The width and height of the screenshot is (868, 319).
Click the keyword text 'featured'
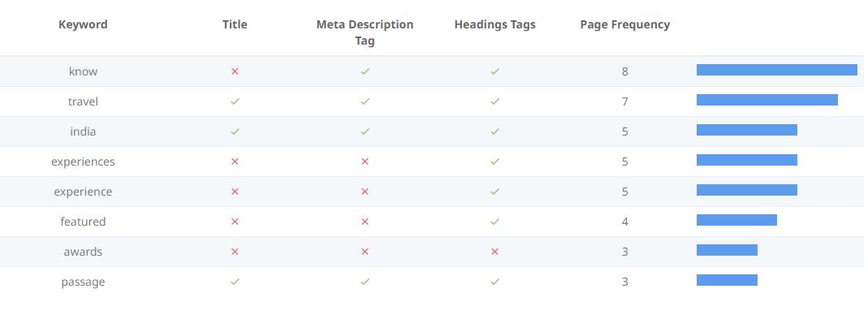tap(83, 222)
